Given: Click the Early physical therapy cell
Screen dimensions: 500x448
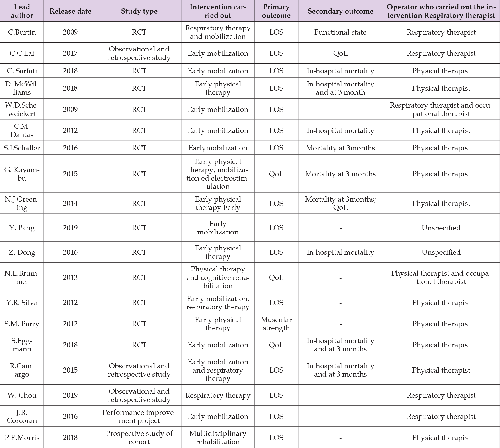Looking at the screenshot, I should (x=218, y=88).
